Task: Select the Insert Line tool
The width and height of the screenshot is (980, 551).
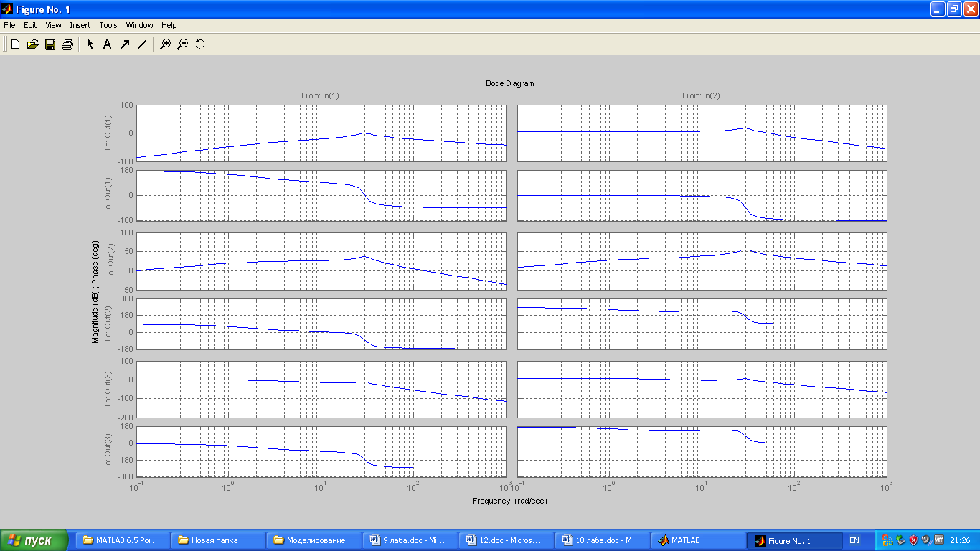Action: click(142, 44)
